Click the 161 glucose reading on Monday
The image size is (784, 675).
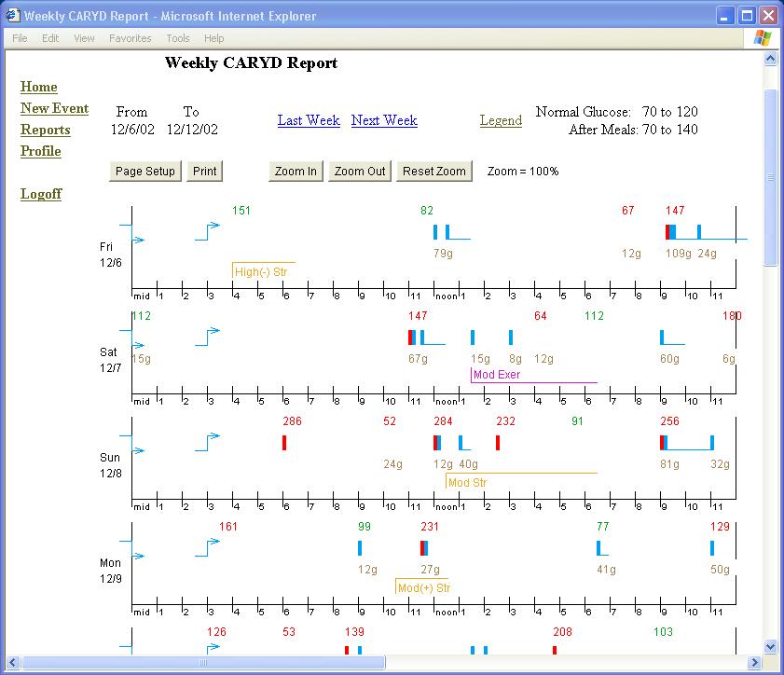pyautogui.click(x=228, y=527)
